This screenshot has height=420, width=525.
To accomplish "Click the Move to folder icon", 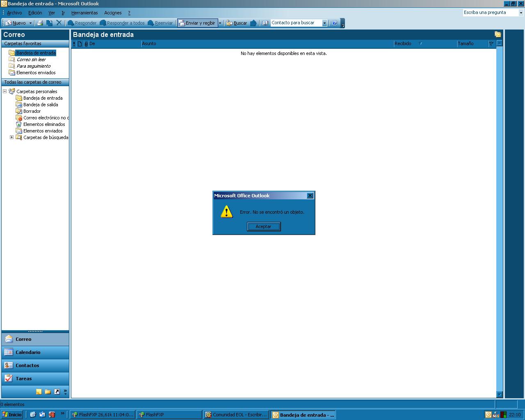I will (49, 23).
